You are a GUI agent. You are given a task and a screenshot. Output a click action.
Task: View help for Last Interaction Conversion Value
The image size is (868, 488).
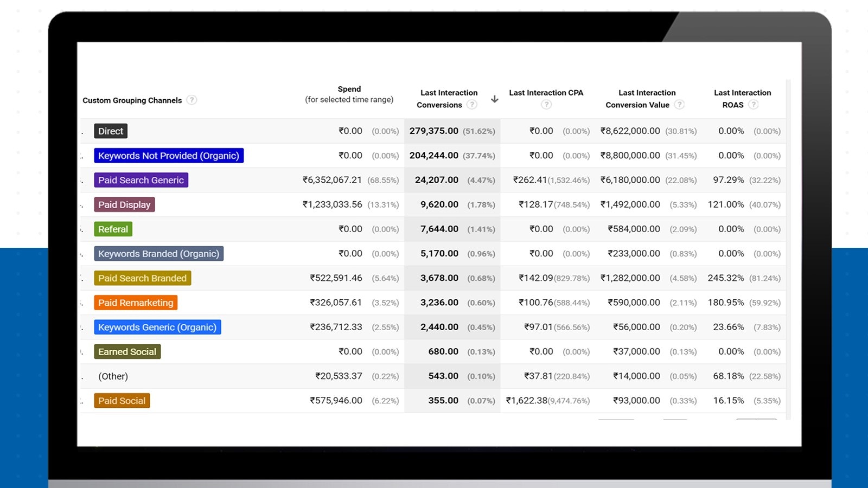(679, 105)
